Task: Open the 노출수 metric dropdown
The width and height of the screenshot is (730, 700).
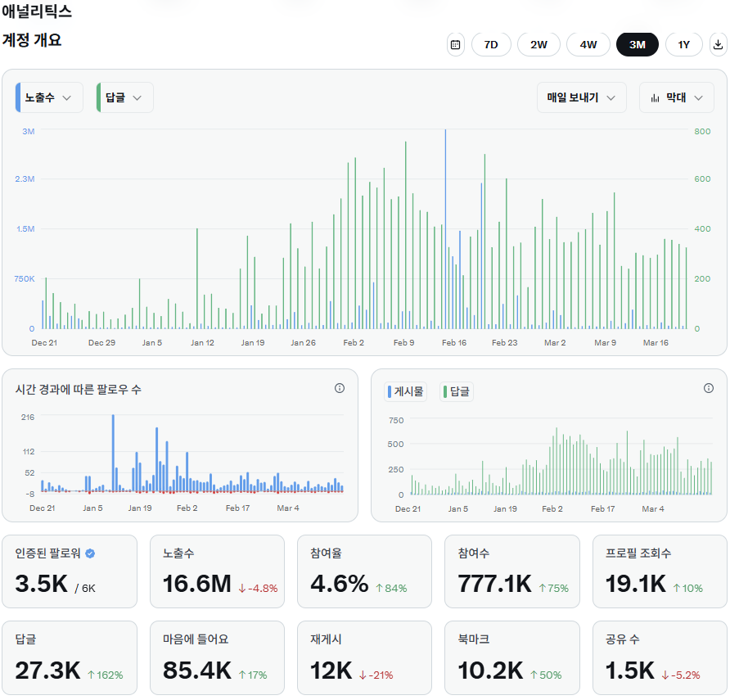Action: (49, 97)
